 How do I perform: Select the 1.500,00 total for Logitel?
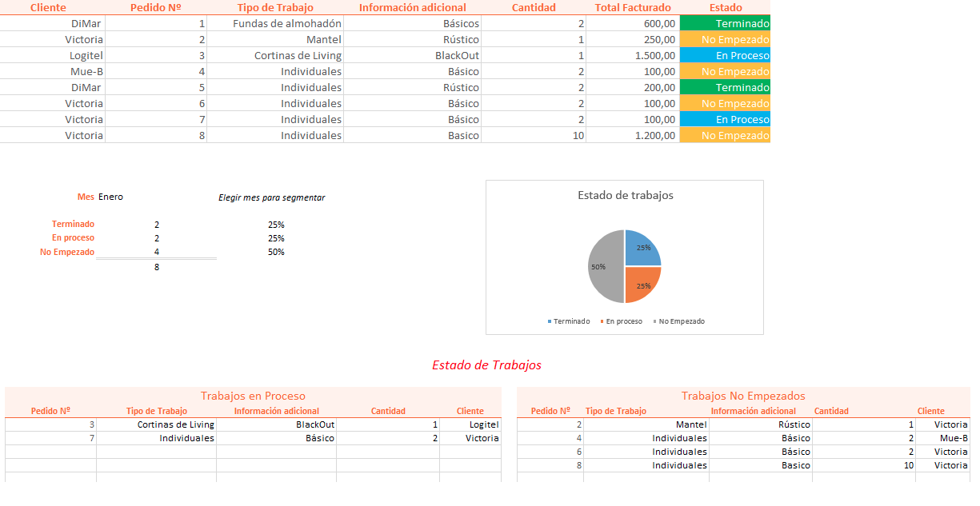tap(654, 55)
